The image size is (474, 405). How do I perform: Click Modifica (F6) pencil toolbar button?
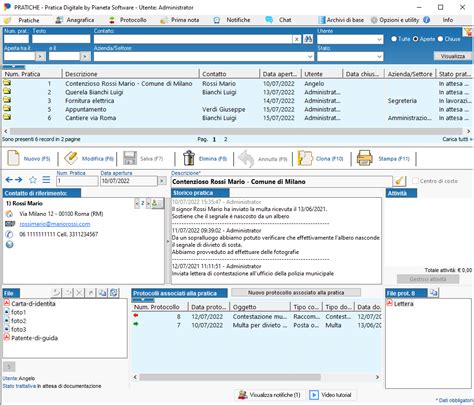point(89,158)
